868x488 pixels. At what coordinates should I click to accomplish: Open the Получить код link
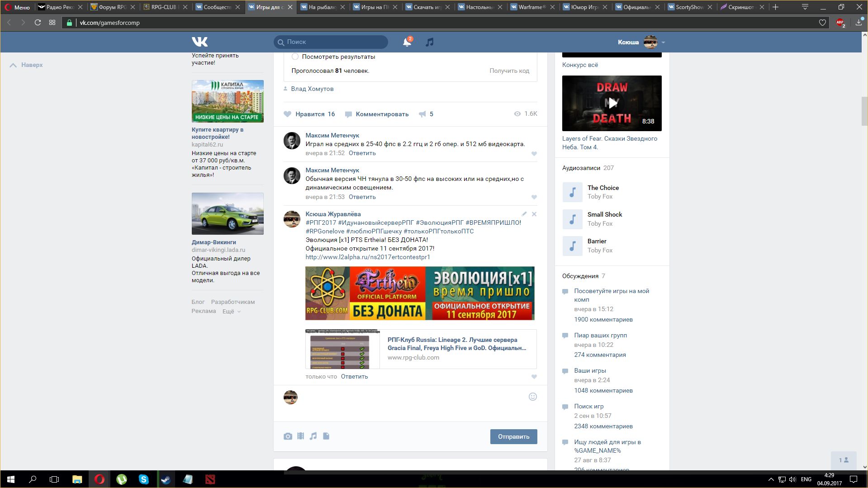coord(509,71)
